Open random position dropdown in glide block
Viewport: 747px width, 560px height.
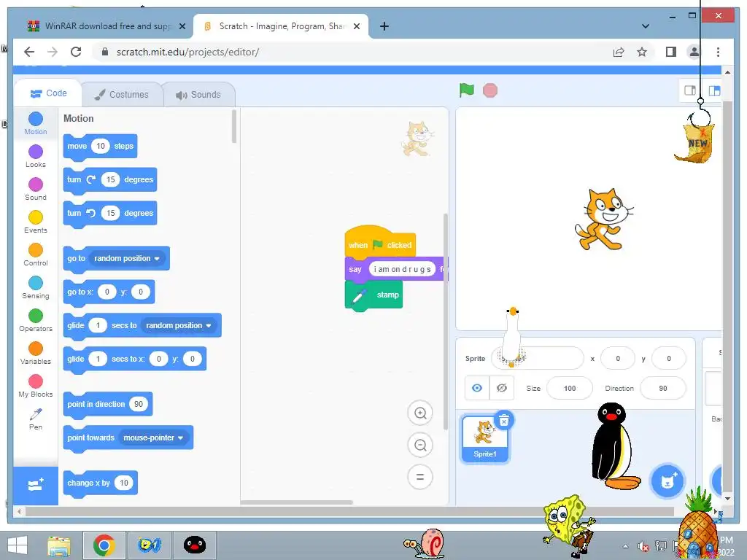(179, 326)
